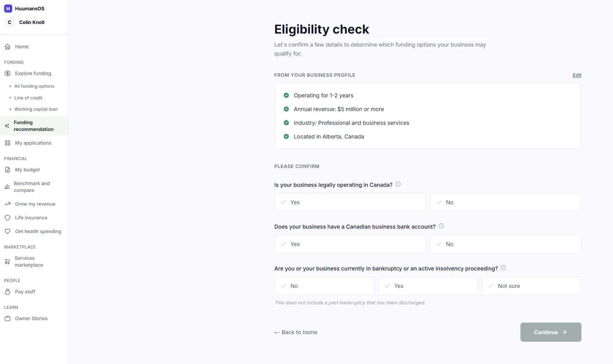Click the Get health spending heart icon

[x=8, y=231]
